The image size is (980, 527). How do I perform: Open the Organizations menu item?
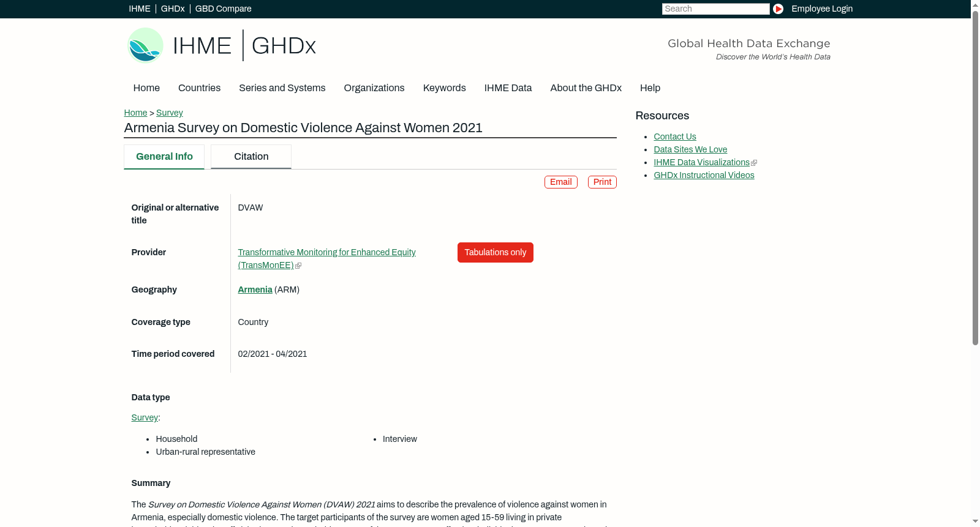[374, 88]
